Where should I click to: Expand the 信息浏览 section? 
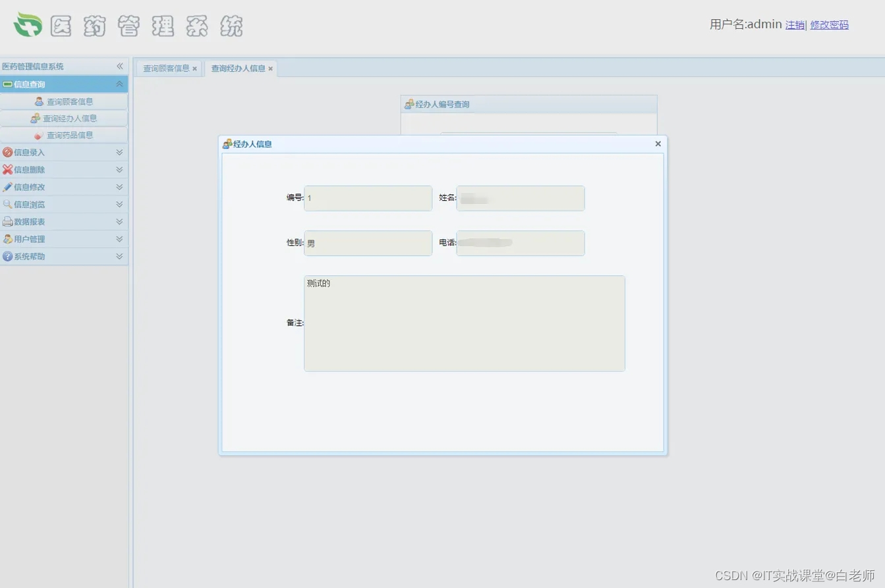119,204
